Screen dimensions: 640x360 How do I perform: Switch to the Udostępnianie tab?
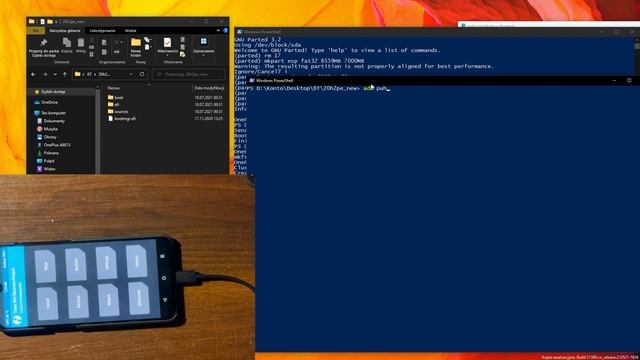(102, 31)
